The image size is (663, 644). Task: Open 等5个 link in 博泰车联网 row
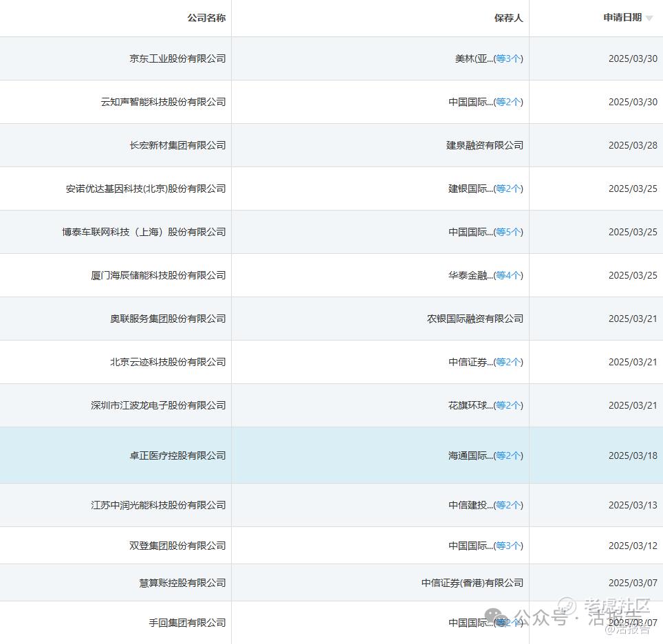pyautogui.click(x=508, y=232)
